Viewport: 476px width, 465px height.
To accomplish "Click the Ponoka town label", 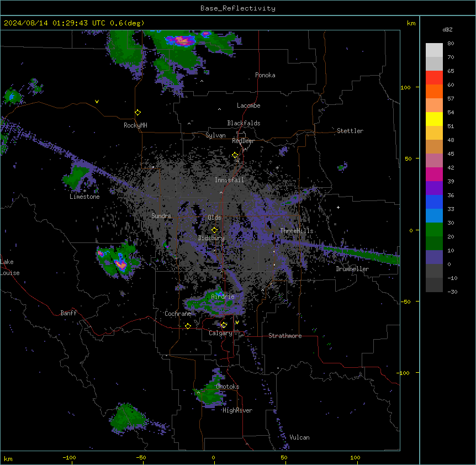I will 265,75.
